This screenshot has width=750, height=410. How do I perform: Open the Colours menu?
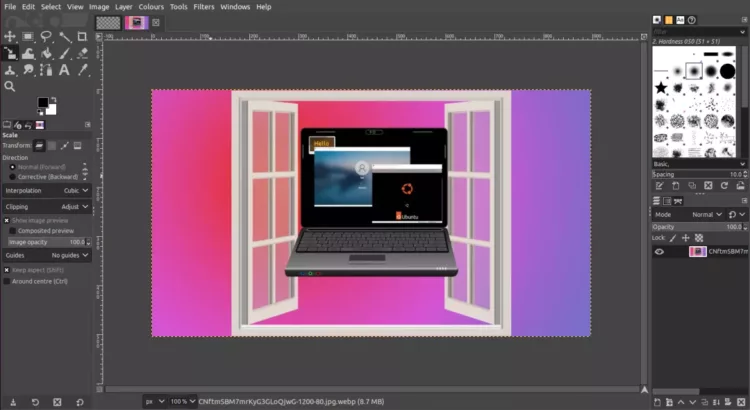point(151,6)
